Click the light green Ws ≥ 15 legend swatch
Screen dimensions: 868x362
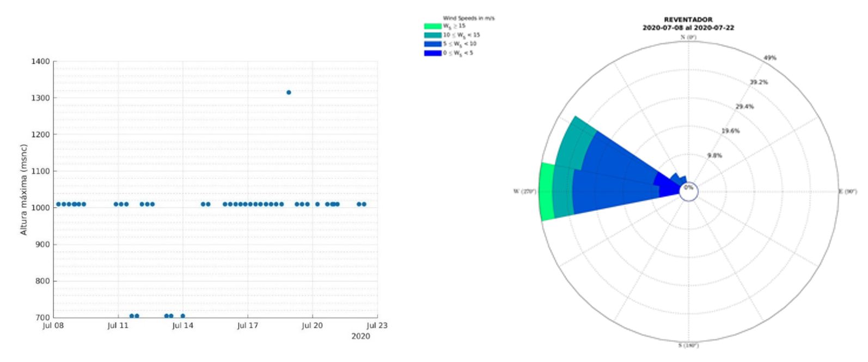pos(432,26)
